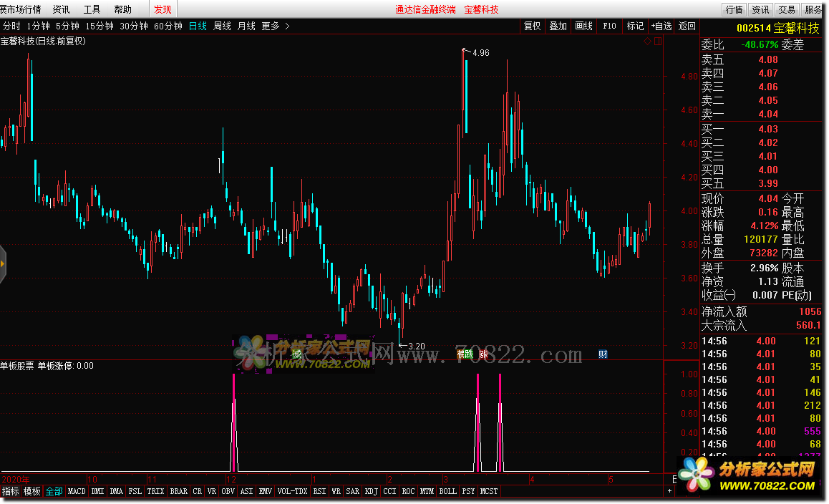The image size is (829, 504).
Task: Choose the BRAR indicator
Action: point(179,491)
